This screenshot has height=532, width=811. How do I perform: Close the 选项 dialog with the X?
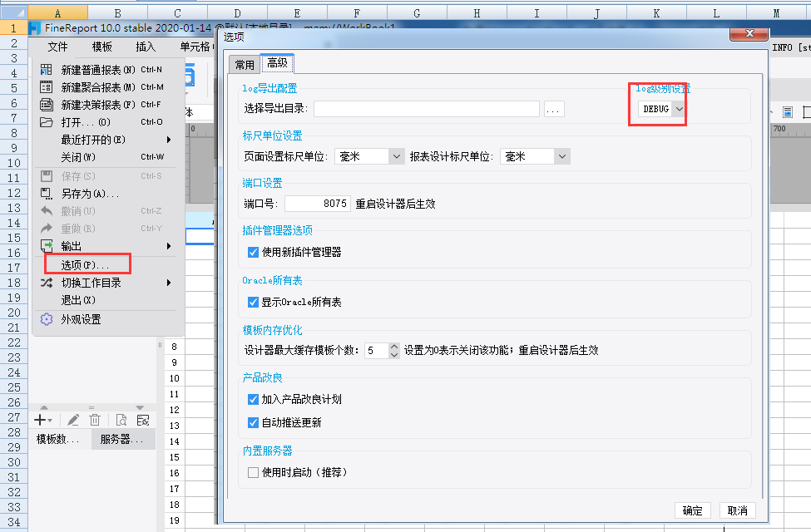749,34
